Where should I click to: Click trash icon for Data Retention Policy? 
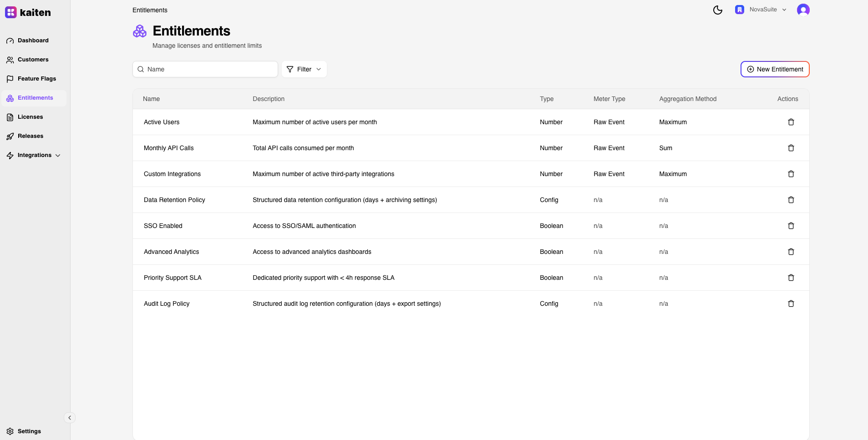pyautogui.click(x=791, y=200)
